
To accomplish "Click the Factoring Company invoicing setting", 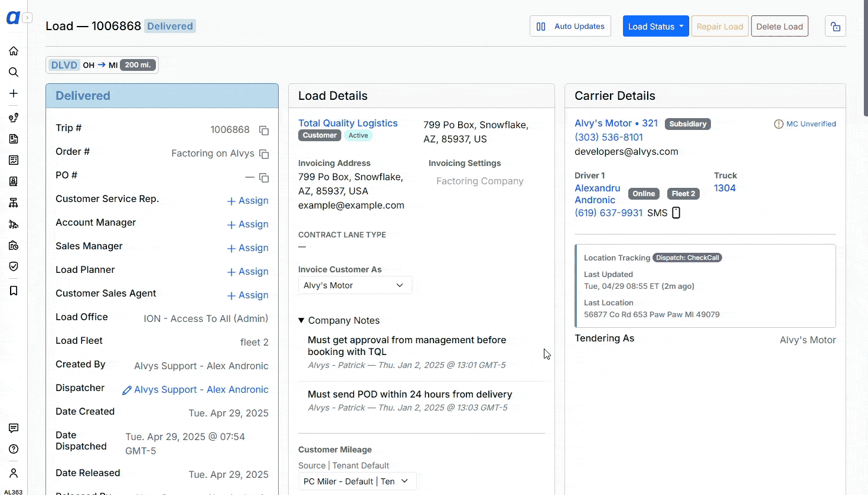I will coord(480,181).
